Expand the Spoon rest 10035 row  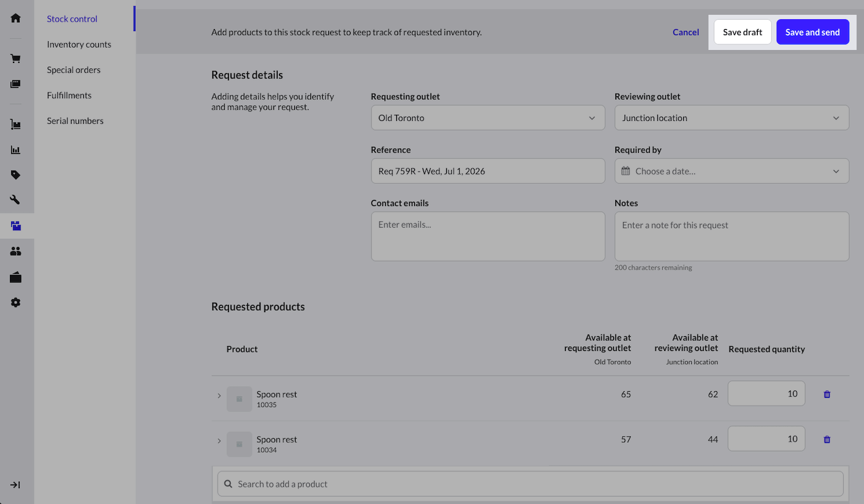pos(219,395)
